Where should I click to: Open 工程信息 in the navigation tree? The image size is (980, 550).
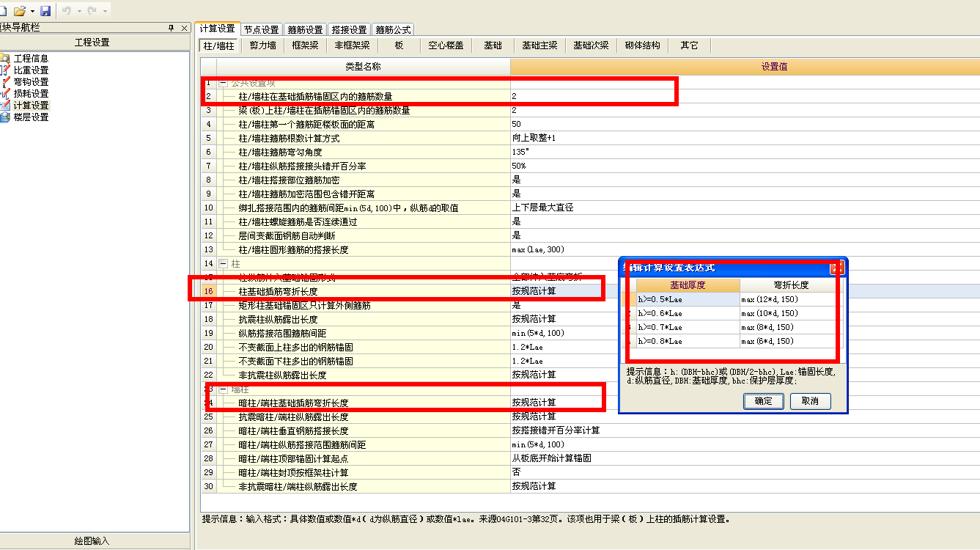pyautogui.click(x=31, y=58)
